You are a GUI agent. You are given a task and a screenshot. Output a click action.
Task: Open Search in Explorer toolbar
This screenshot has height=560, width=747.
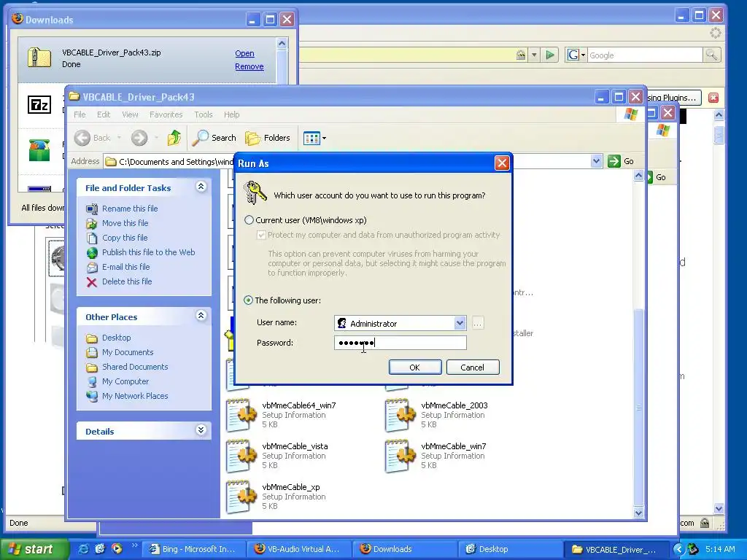click(214, 138)
